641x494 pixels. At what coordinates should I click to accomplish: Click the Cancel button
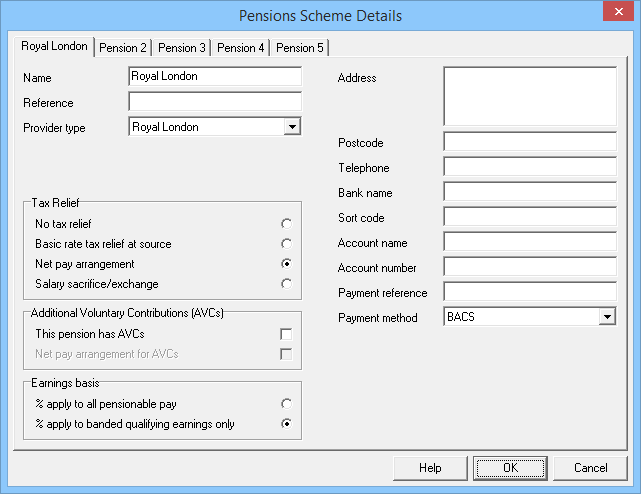tap(590, 468)
